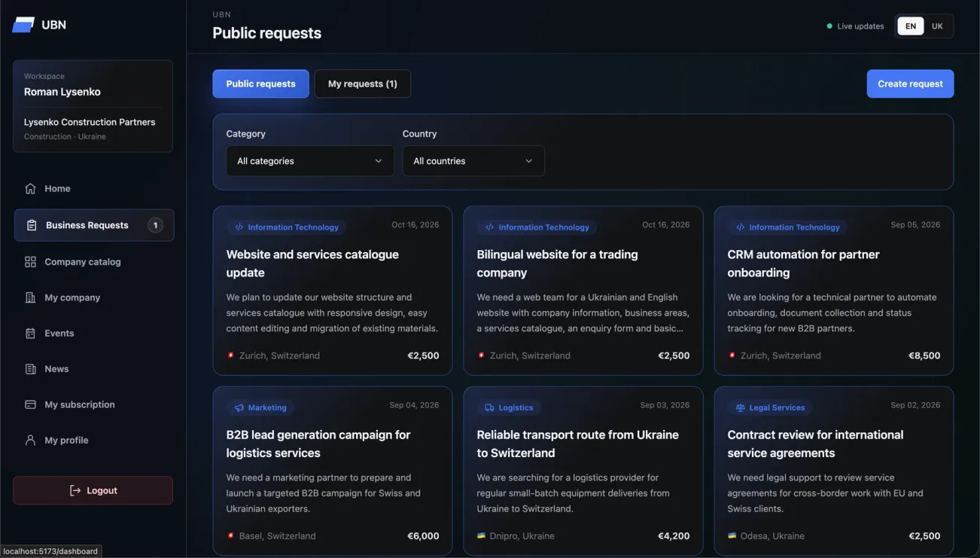This screenshot has width=980, height=558.
Task: Click the truck icon on Logistics tag
Action: pos(490,408)
